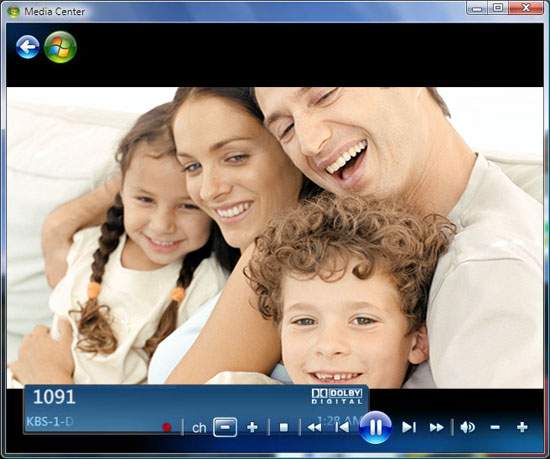This screenshot has width=550, height=459.
Task: Pause the video with the blue pause button
Action: point(376,427)
